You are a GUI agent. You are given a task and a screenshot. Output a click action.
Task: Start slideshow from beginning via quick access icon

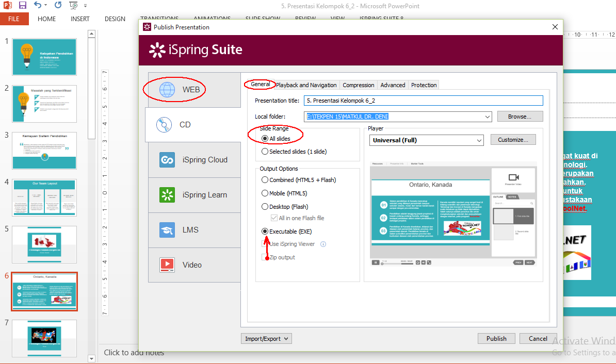(x=73, y=6)
